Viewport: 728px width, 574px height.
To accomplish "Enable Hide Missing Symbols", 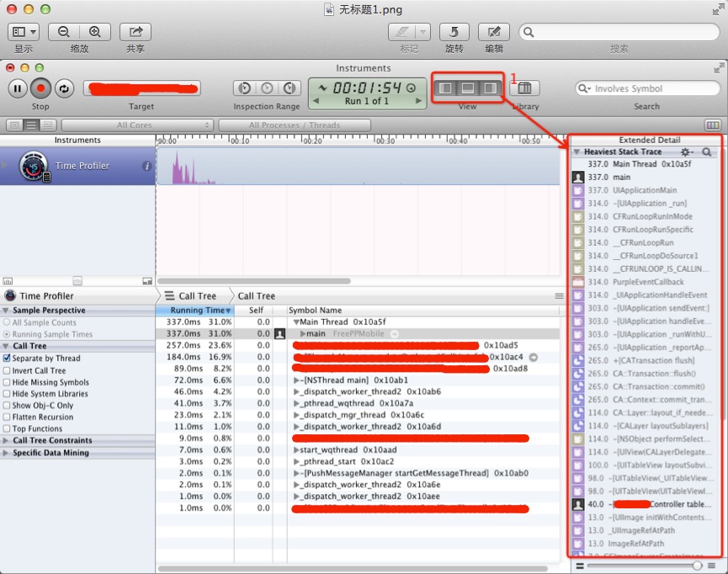I will [7, 382].
